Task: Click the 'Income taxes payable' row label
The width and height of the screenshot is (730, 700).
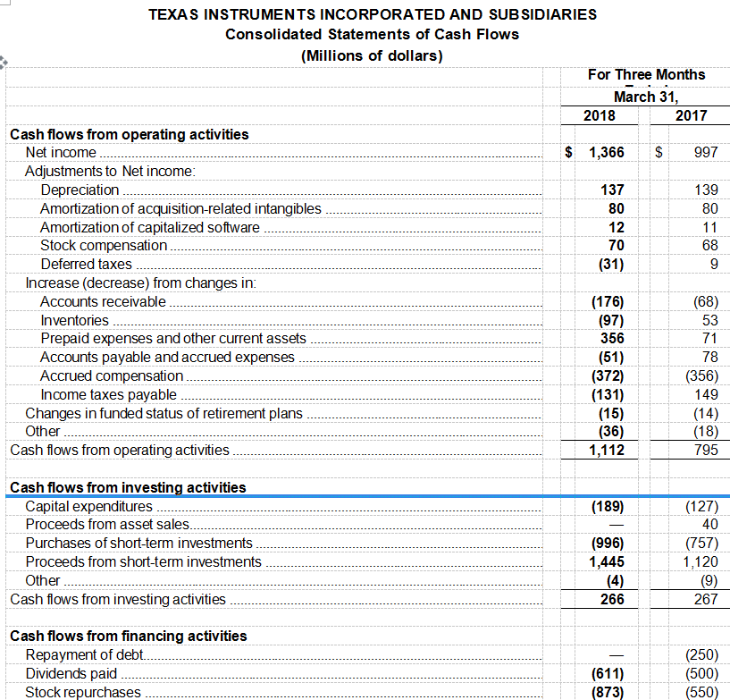Action: point(108,394)
